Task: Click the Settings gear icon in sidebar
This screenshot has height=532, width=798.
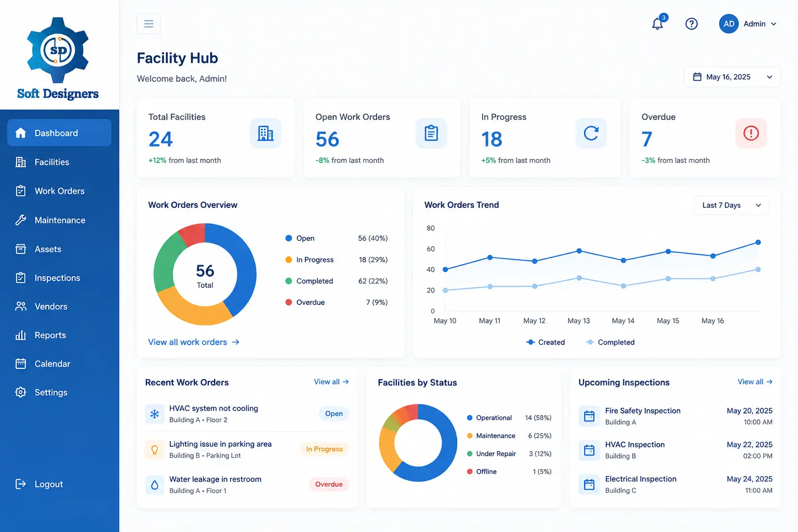Action: point(21,392)
